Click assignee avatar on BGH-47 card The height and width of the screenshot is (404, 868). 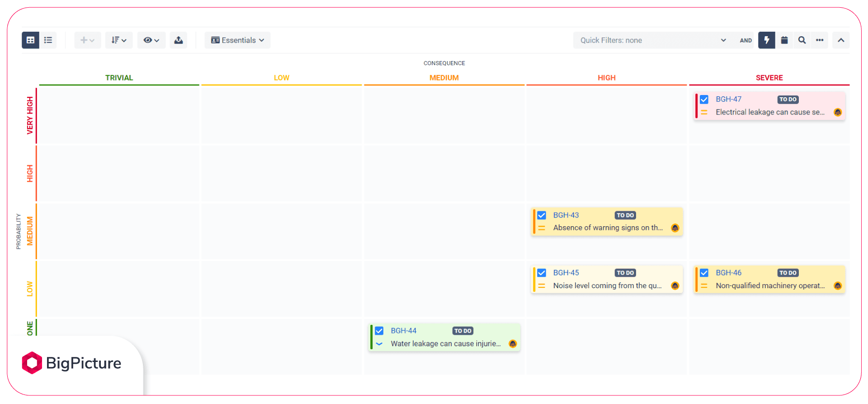(838, 112)
